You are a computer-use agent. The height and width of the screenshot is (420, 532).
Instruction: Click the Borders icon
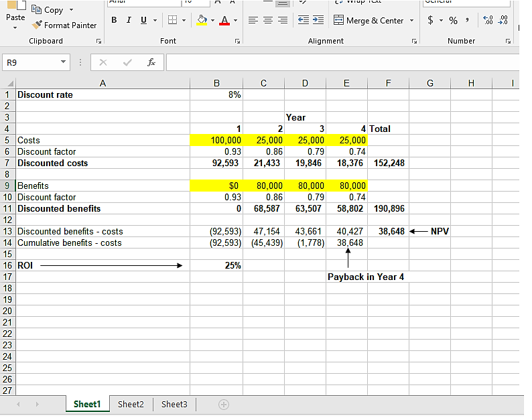pyautogui.click(x=172, y=20)
